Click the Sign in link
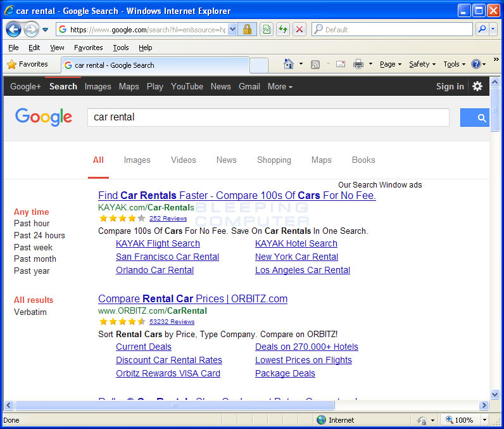This screenshot has height=429, width=504. point(450,87)
